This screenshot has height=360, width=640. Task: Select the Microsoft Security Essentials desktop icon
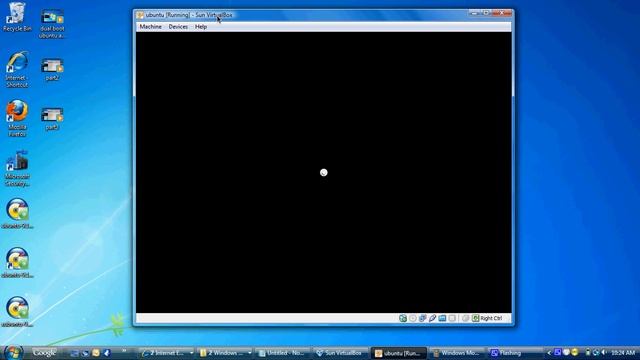(x=17, y=168)
